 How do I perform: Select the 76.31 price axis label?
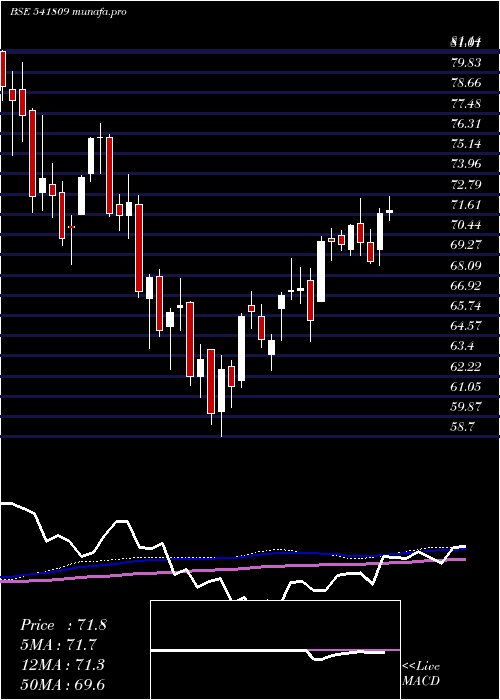(466, 124)
